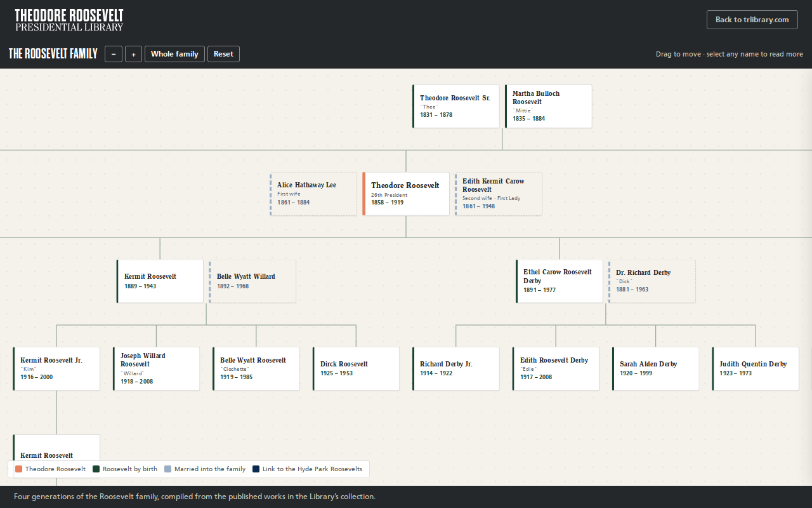The width and height of the screenshot is (812, 508).
Task: Open Alice Hathaway Lee's card
Action: (x=313, y=194)
